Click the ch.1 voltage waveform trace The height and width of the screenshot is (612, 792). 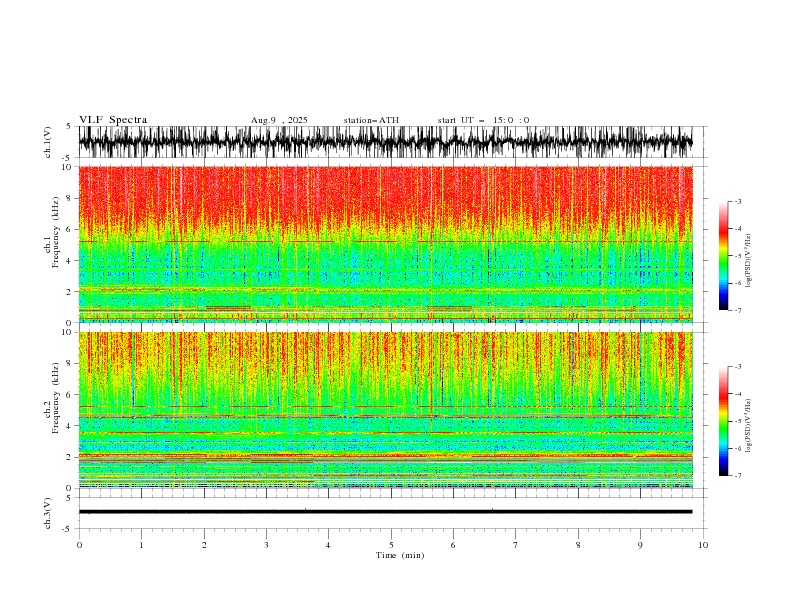385,142
